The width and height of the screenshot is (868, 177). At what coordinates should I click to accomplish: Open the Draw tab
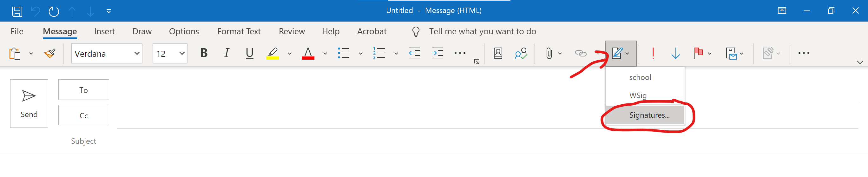point(142,31)
